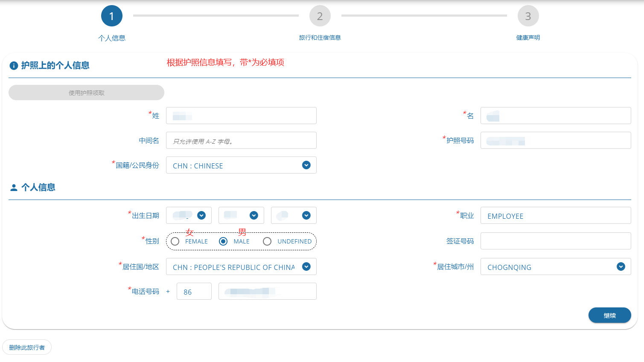The width and height of the screenshot is (644, 362).
Task: Select step circle 1 for 个人信息
Action: pyautogui.click(x=112, y=15)
